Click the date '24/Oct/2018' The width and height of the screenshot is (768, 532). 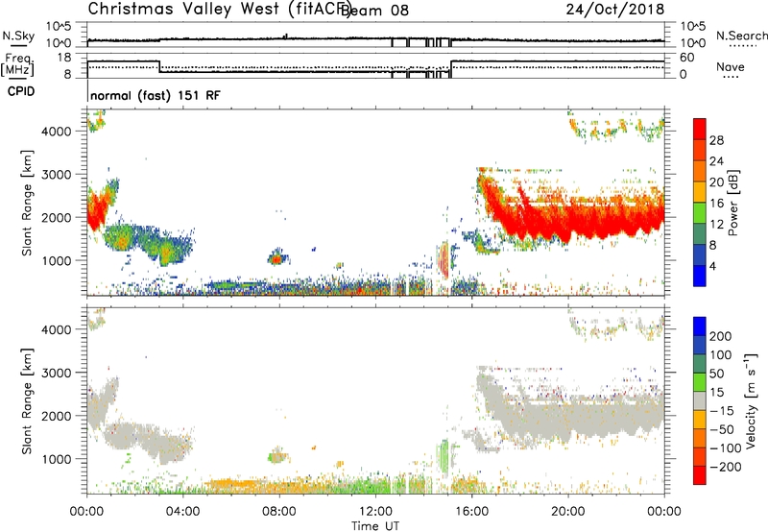[615, 10]
